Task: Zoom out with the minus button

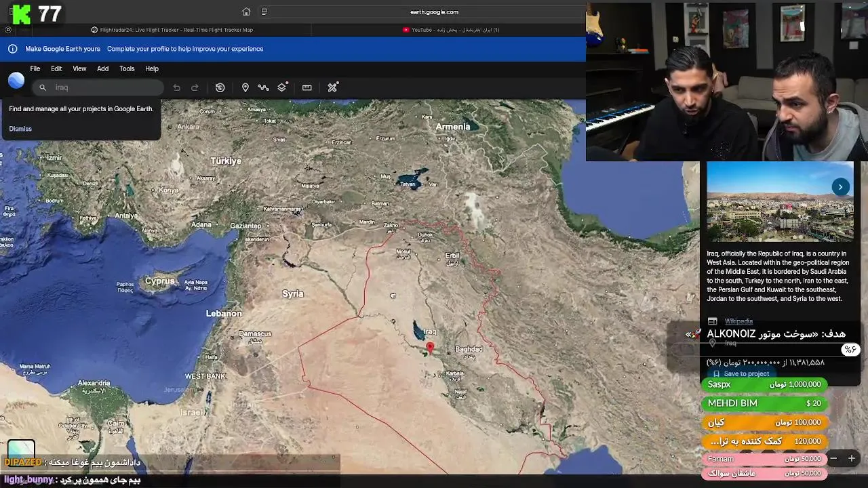Action: tap(833, 459)
